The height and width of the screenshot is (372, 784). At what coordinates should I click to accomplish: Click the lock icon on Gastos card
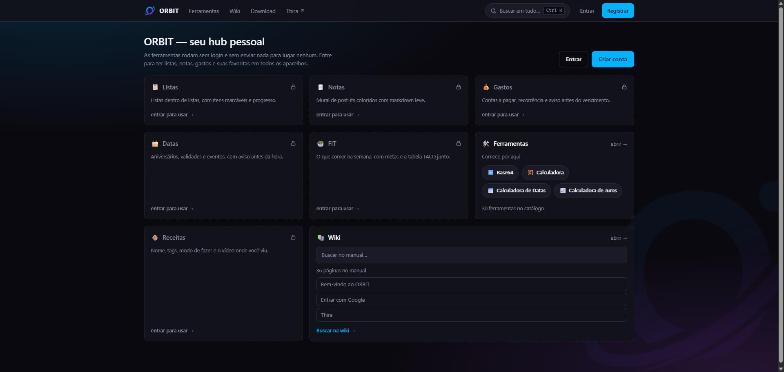pos(624,87)
